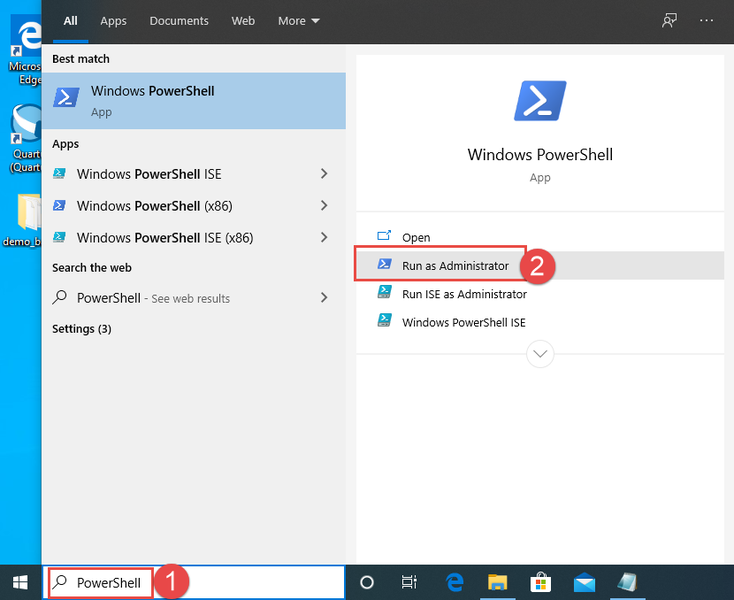Switch to the Apps search tab
Image resolution: width=734 pixels, height=600 pixels.
tap(113, 21)
